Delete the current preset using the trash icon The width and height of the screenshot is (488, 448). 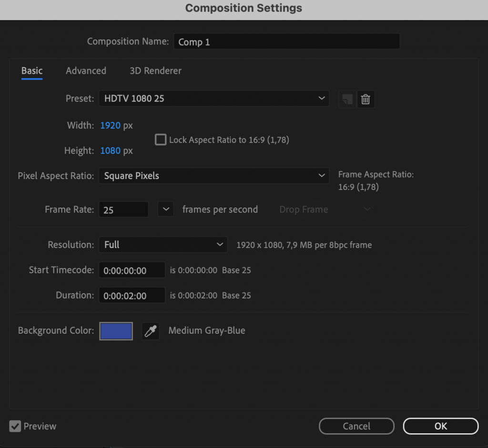pyautogui.click(x=366, y=99)
